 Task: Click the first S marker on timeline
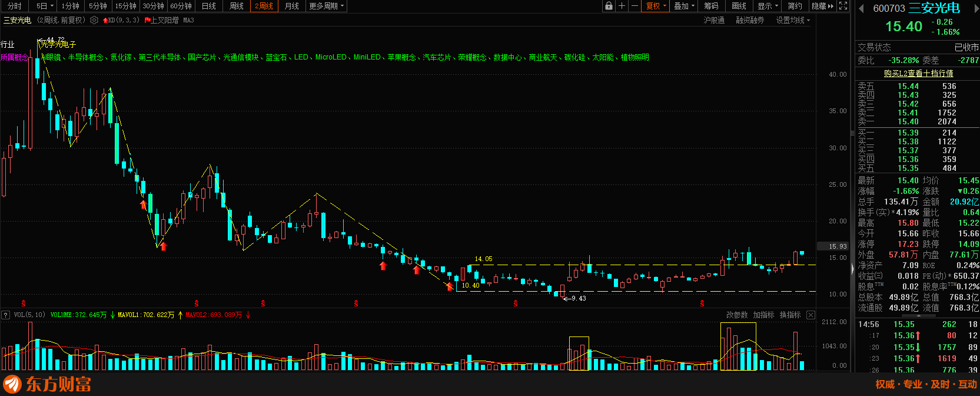[x=24, y=303]
